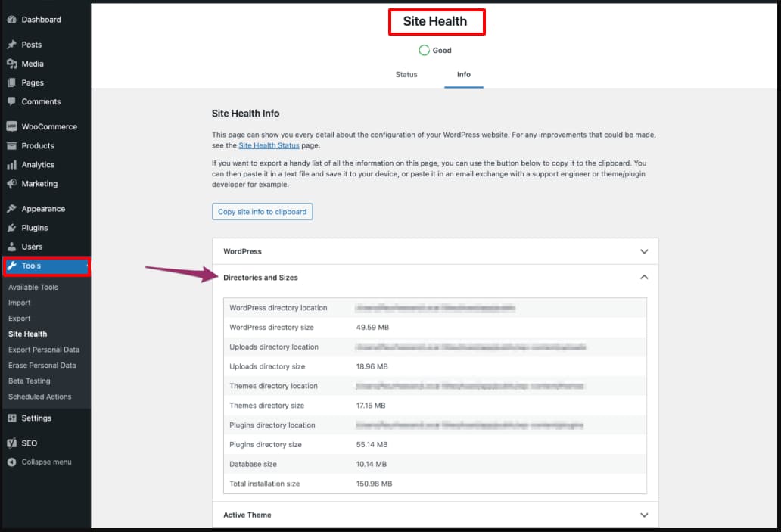Go to Plugins menu label
This screenshot has height=532, width=781.
click(x=35, y=228)
